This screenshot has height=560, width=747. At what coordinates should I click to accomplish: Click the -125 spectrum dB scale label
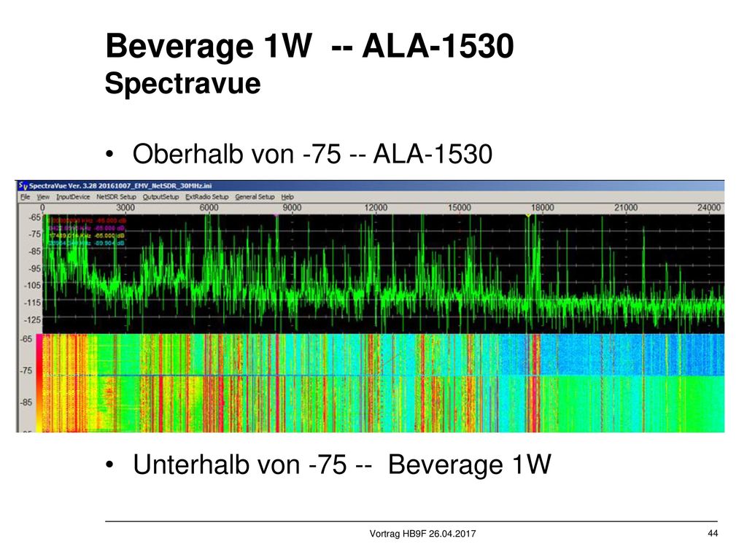coord(33,320)
